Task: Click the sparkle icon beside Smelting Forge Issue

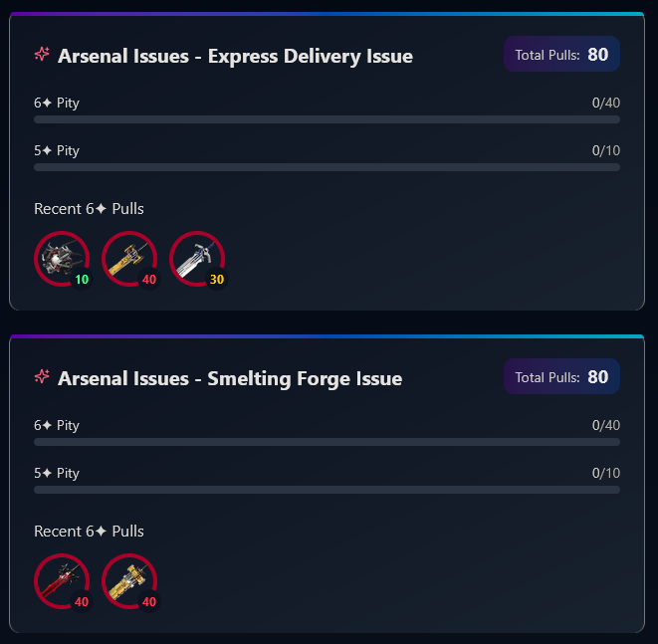Action: (42, 376)
